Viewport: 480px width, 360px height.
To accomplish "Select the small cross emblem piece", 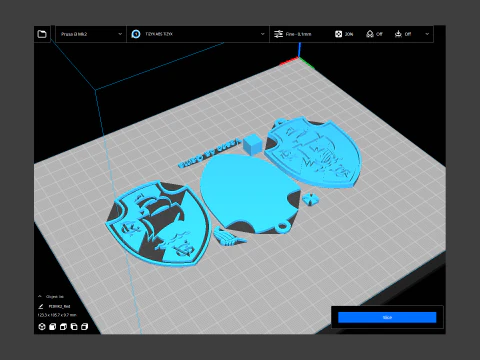I will coord(311,199).
